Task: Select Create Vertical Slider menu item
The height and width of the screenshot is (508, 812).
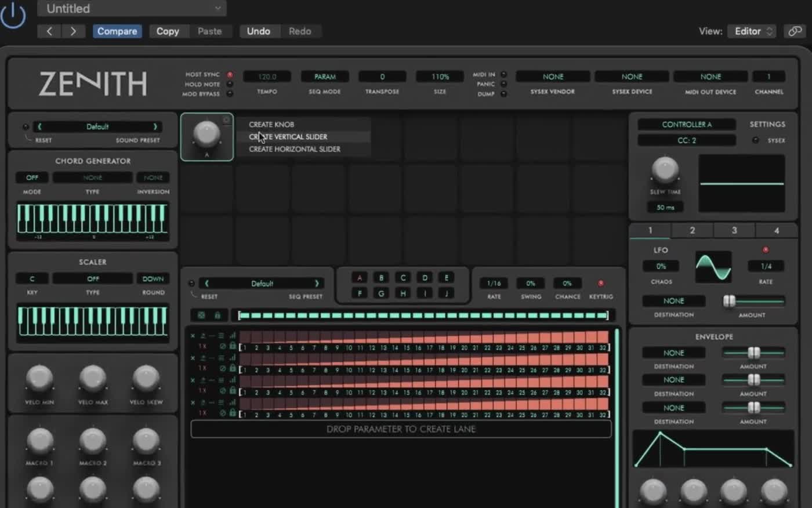Action: pyautogui.click(x=303, y=137)
